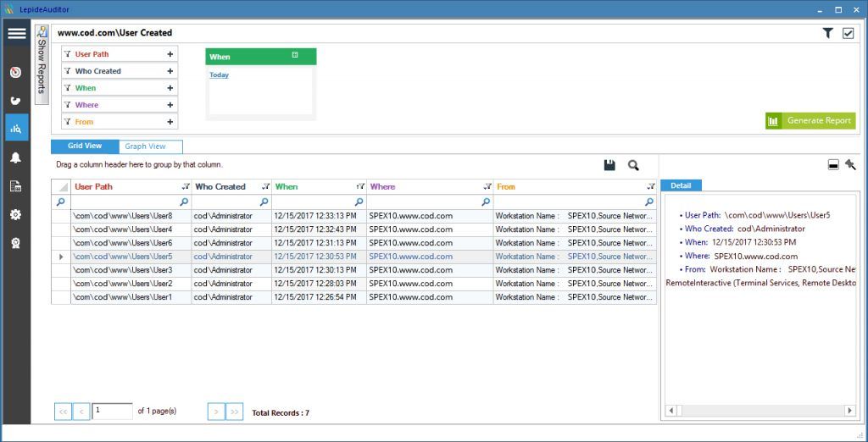Click the Today link in the When box
The image size is (868, 442).
[219, 75]
